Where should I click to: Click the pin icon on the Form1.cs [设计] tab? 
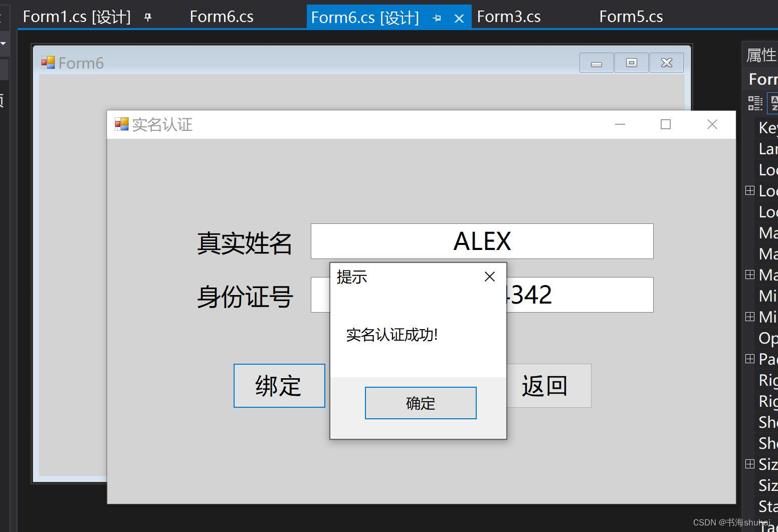click(x=147, y=18)
